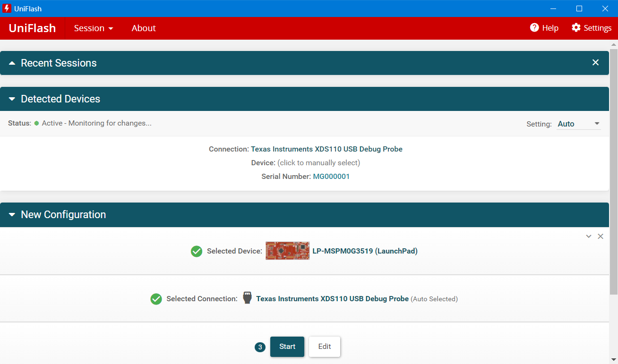Collapse the Detected Devices section
This screenshot has width=618, height=364.
[x=12, y=99]
